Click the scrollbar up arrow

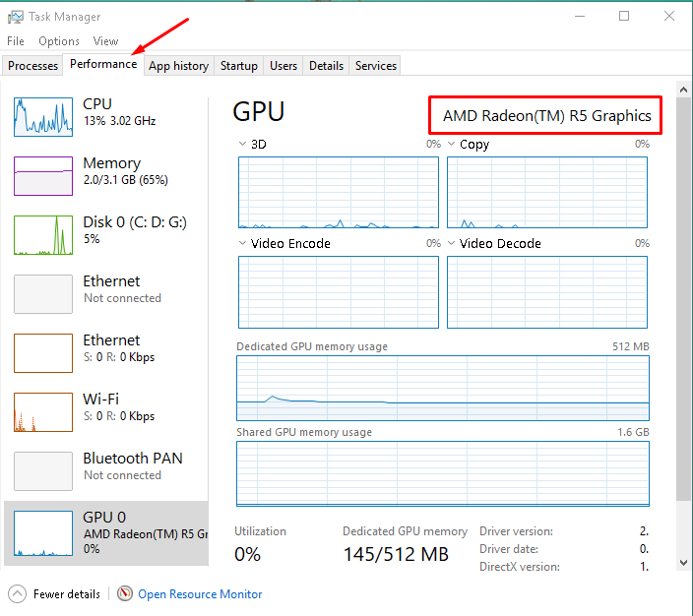tap(683, 90)
